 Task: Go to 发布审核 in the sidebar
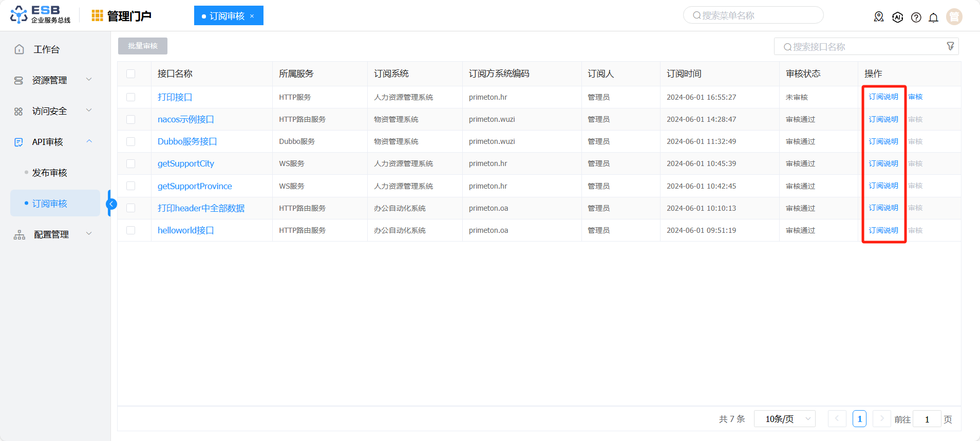[49, 173]
